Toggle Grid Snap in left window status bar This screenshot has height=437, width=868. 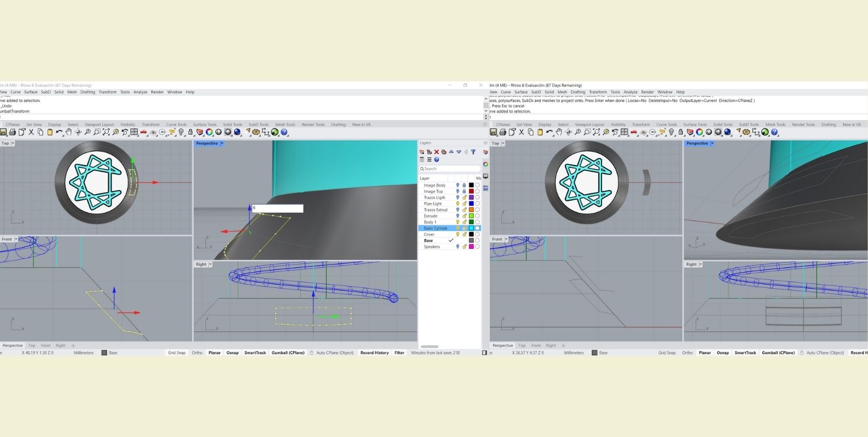(177, 353)
